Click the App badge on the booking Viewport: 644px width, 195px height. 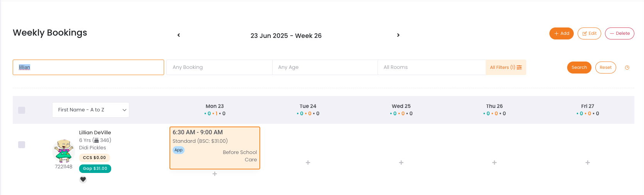click(178, 150)
